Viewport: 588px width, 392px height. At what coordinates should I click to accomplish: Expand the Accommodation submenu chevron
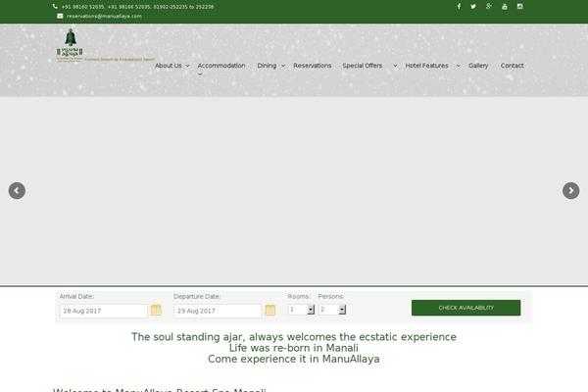tap(200, 74)
